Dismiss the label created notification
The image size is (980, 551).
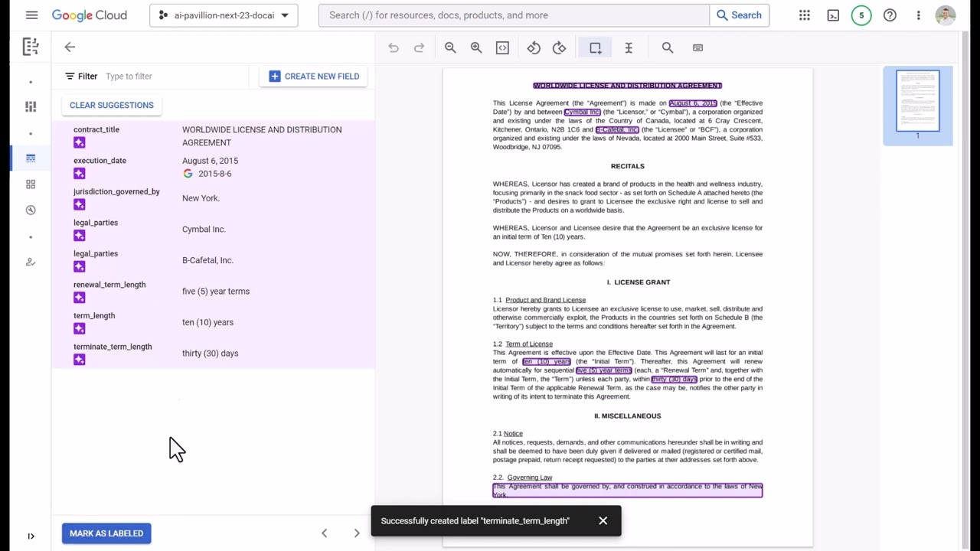603,521
